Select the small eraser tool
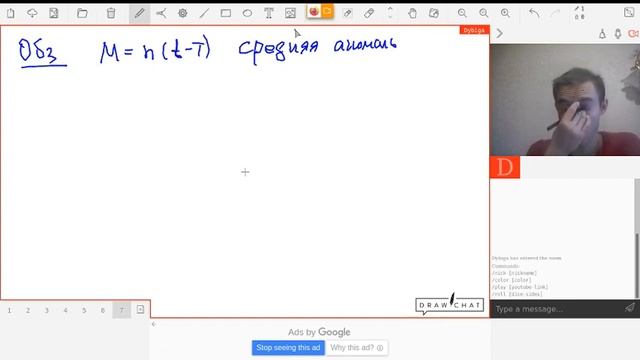Viewport: 640px width, 360px height. (347, 13)
